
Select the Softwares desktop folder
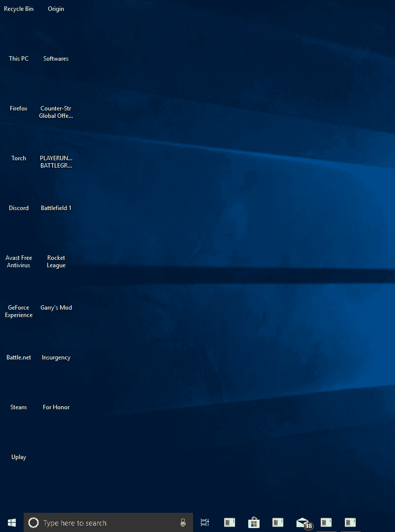click(56, 59)
